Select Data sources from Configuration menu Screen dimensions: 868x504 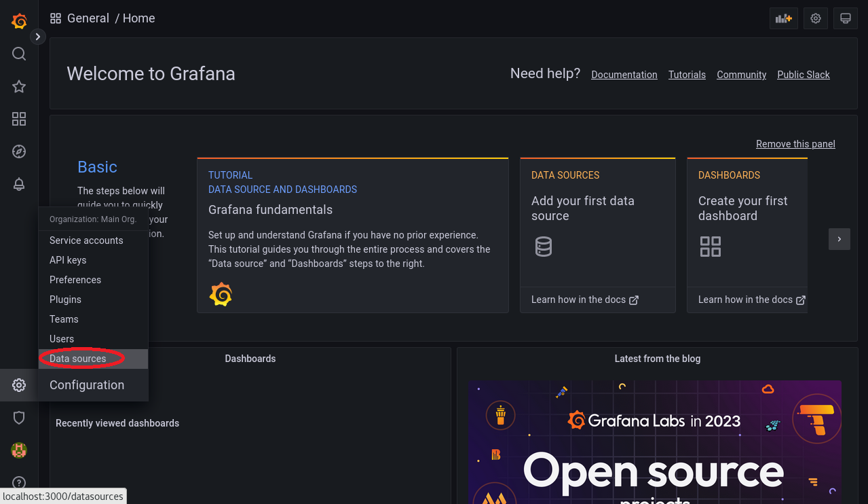78,359
